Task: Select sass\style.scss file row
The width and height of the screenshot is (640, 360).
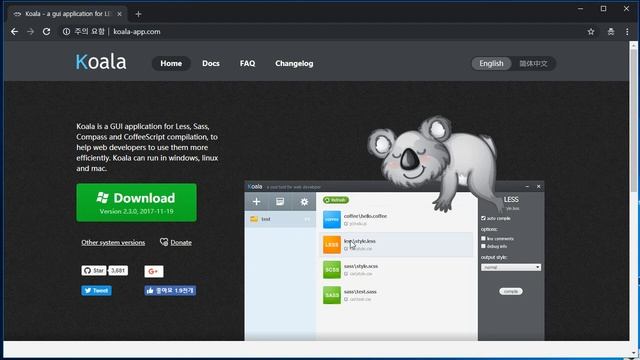Action: pos(397,270)
